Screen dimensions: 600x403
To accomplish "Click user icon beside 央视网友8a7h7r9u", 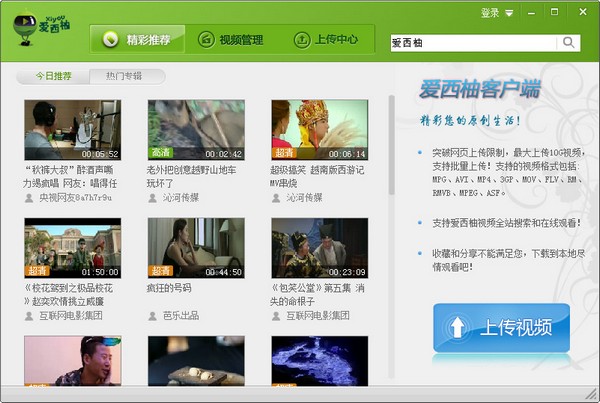I will tap(29, 198).
